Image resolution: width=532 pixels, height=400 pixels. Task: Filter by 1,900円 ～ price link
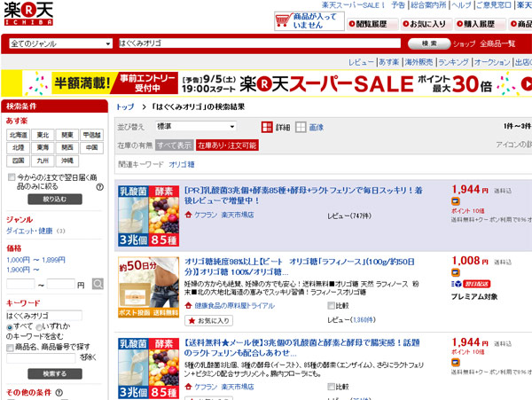pyautogui.click(x=23, y=270)
